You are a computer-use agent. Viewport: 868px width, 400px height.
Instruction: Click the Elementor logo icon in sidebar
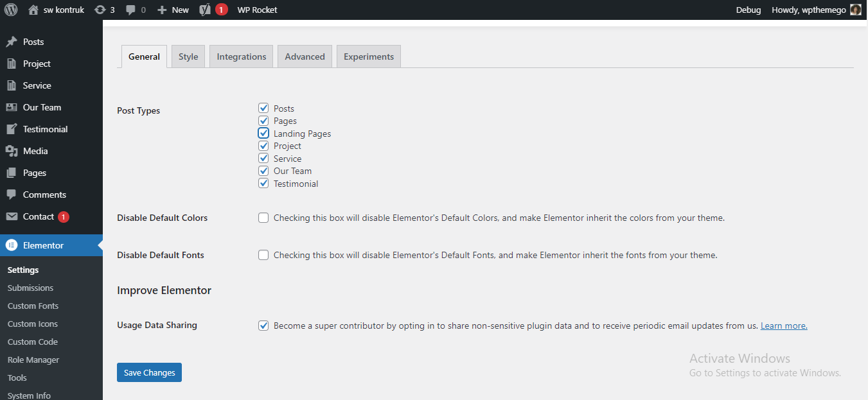click(12, 245)
